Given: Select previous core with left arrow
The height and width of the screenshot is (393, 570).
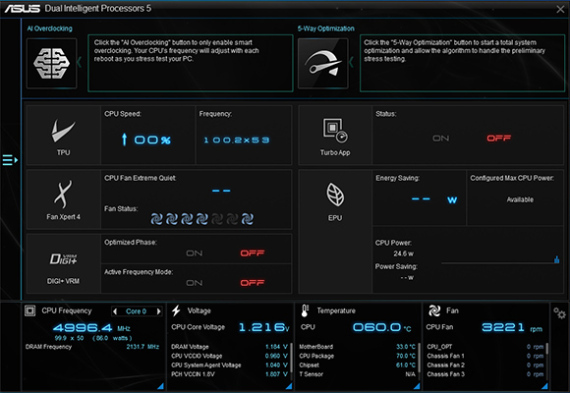Looking at the screenshot, I should tap(115, 311).
